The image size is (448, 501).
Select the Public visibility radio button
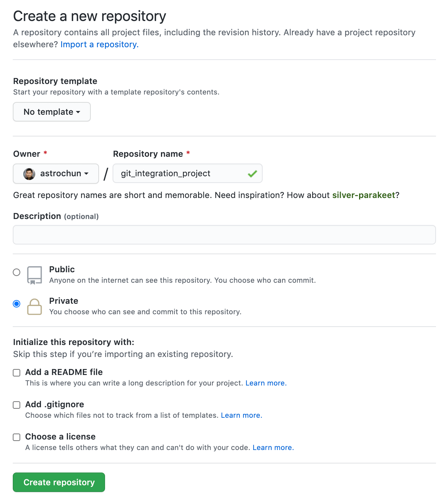[x=16, y=272]
